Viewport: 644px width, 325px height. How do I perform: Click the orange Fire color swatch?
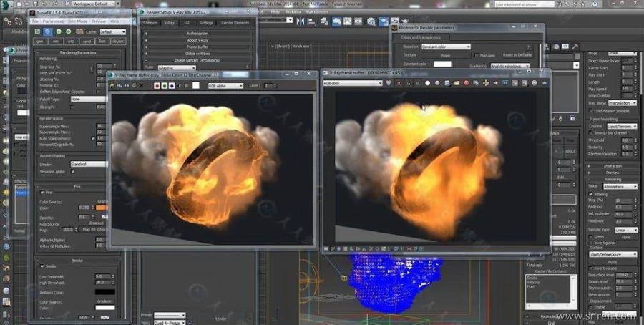(x=101, y=208)
